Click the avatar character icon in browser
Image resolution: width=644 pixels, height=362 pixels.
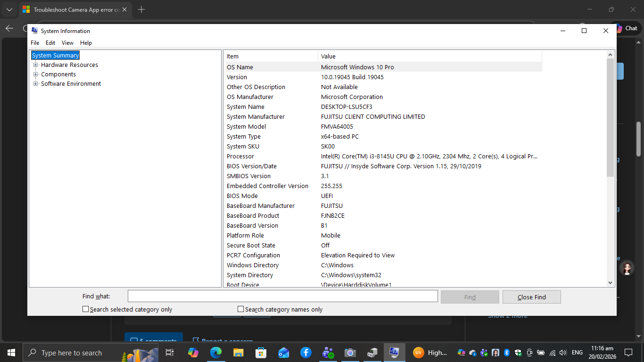coord(627,268)
